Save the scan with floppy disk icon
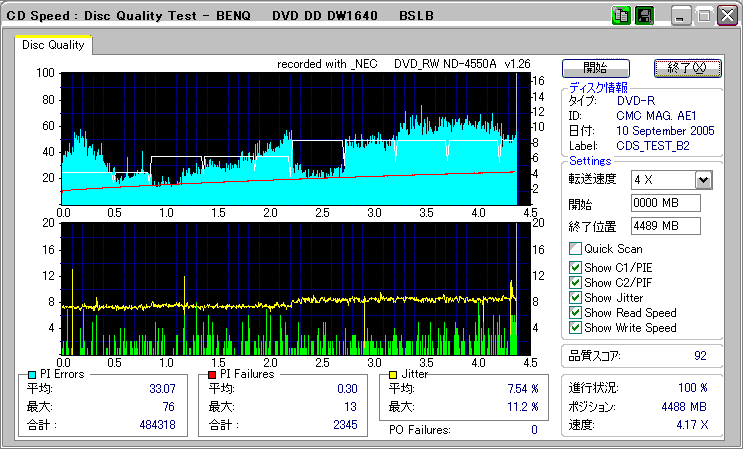 click(644, 16)
